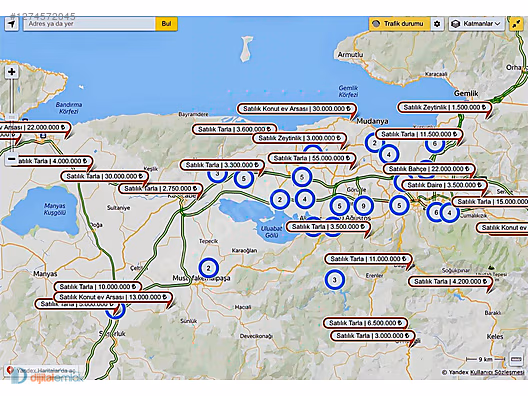
Task: Click the yellow Bul search button
Action: tap(166, 24)
